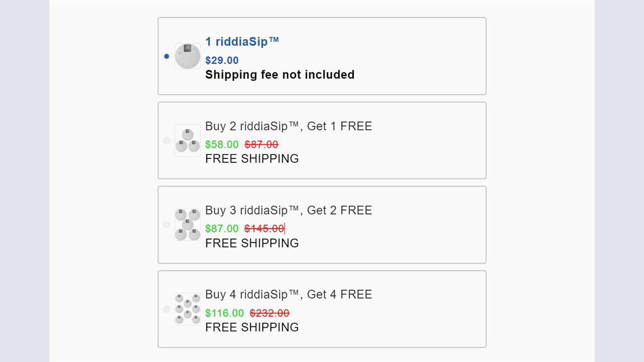Click "Buy 3 riddiaSip™, Get 2 FREE" title
644x362 pixels.
pos(289,210)
